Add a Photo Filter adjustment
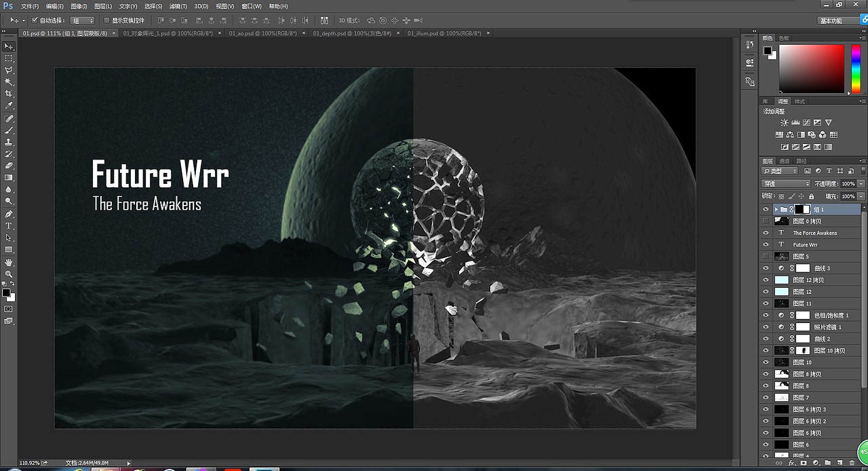 click(x=812, y=134)
